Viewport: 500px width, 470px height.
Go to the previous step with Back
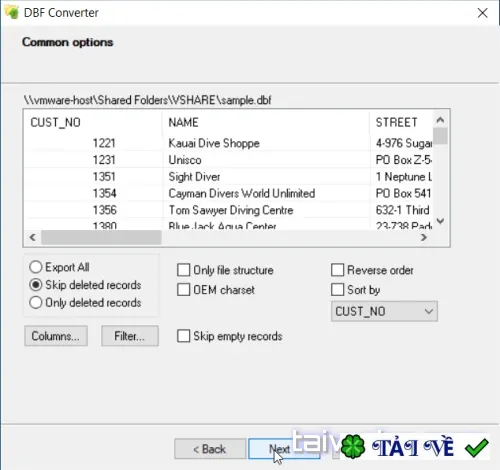(210, 449)
